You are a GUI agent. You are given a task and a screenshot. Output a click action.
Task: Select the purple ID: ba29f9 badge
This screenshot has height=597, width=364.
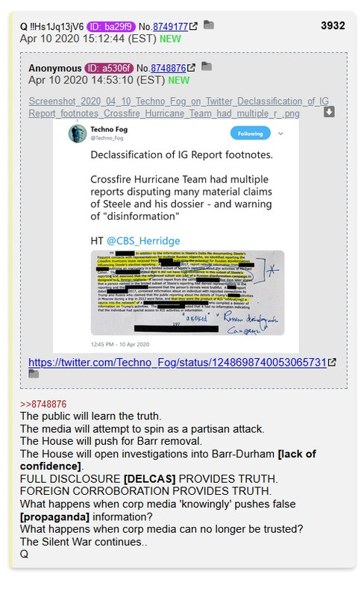coord(111,27)
